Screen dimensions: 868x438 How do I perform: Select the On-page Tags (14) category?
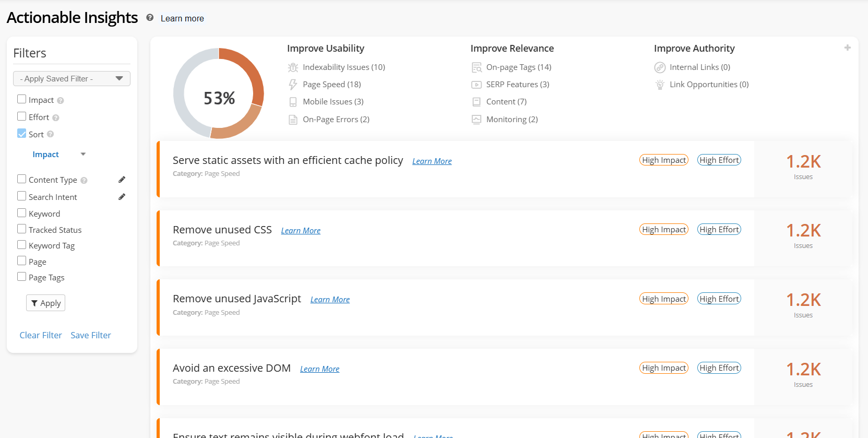(518, 67)
